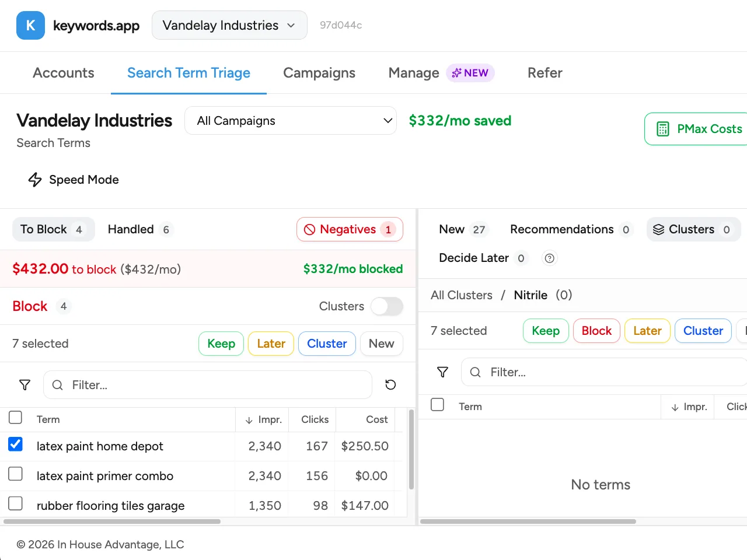Click the 97d044c account ID text
This screenshot has height=560, width=747.
pos(341,25)
